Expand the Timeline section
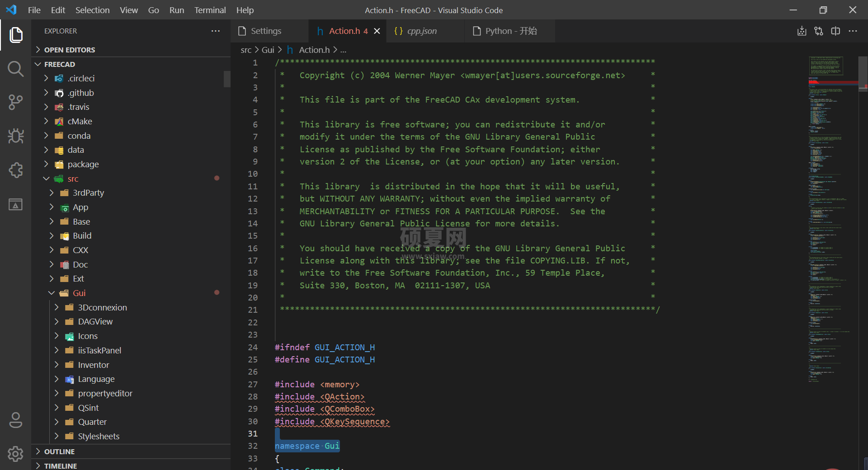This screenshot has height=470, width=868. (x=131, y=465)
